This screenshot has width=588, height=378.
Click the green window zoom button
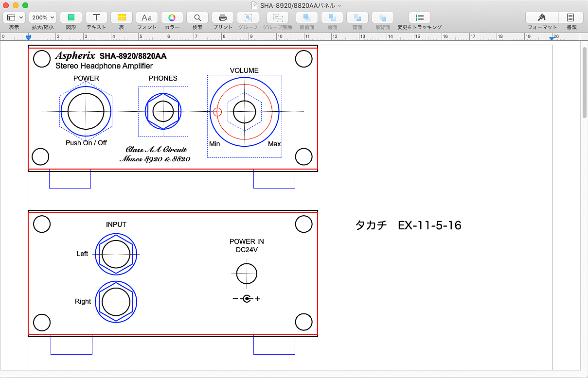coord(25,5)
